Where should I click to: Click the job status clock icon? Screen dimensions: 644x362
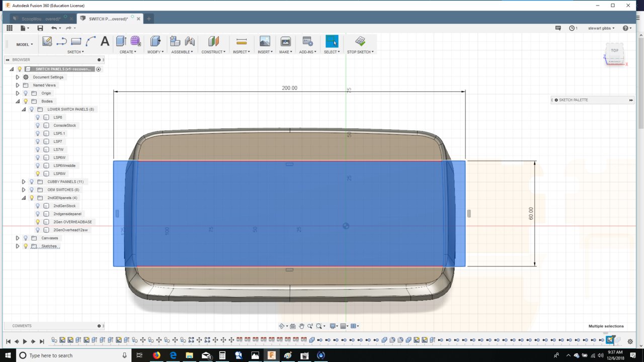tap(573, 28)
